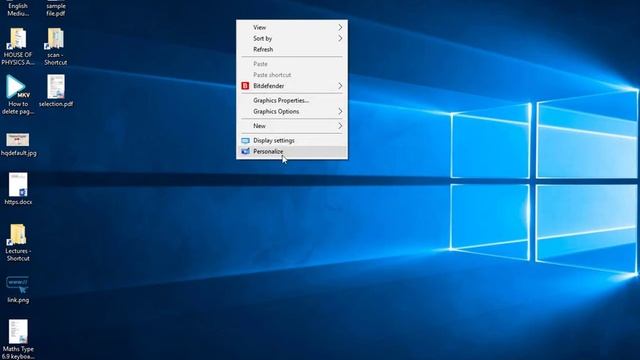
Task: Select the selection.pdf file icon
Action: click(x=56, y=87)
